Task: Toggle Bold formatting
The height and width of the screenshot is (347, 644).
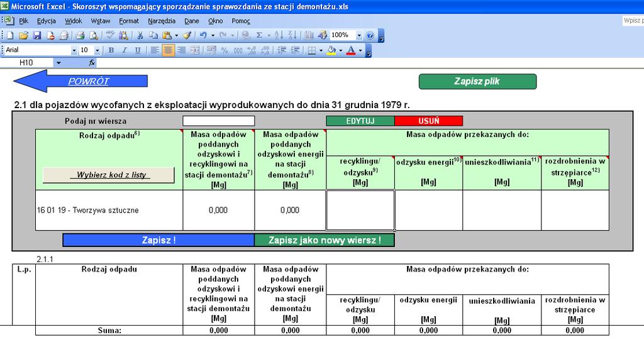Action: 111,50
